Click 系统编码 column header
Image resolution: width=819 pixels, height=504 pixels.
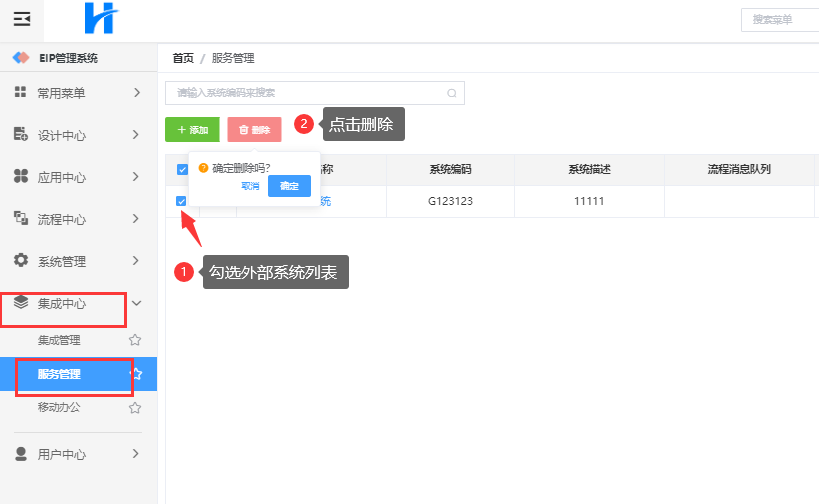point(450,169)
